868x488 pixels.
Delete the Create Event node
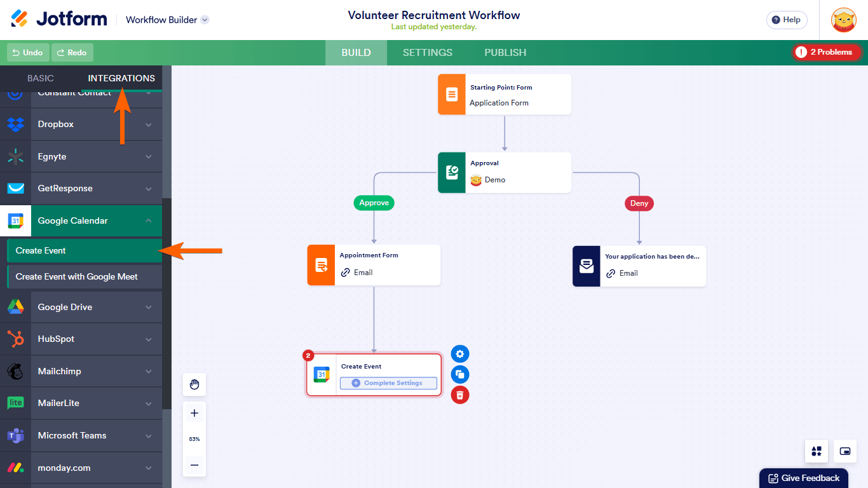(460, 395)
